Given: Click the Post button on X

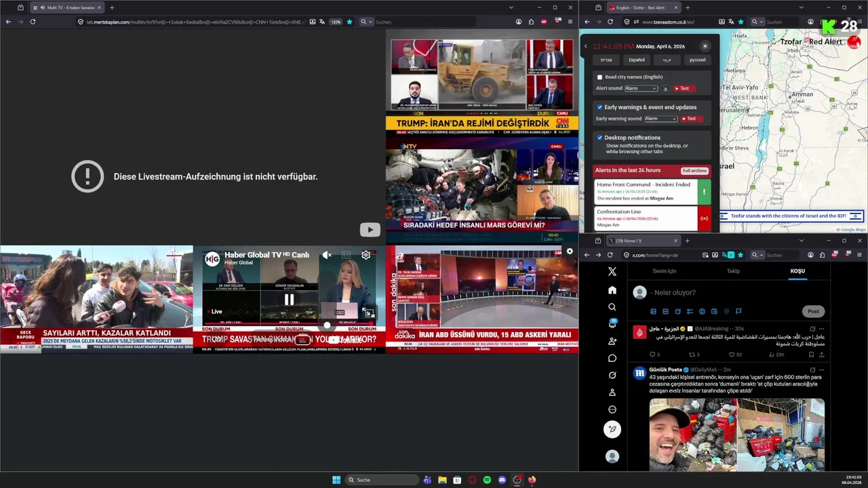Looking at the screenshot, I should 813,311.
